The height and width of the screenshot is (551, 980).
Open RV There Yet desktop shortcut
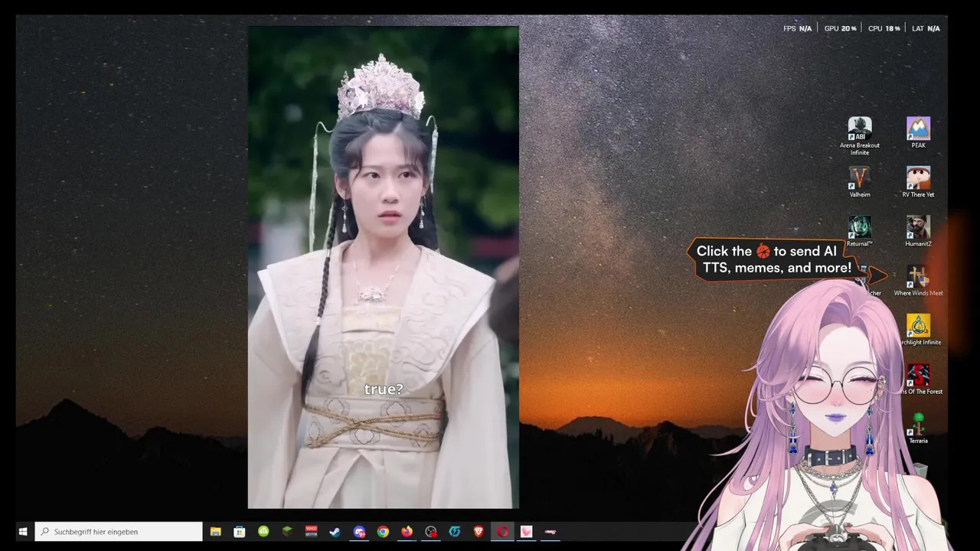pyautogui.click(x=918, y=182)
